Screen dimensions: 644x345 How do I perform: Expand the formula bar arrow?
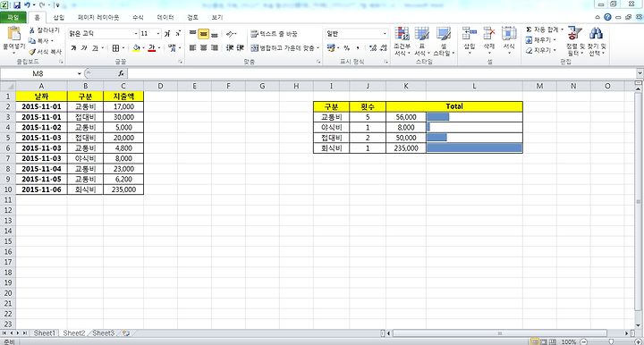point(640,73)
